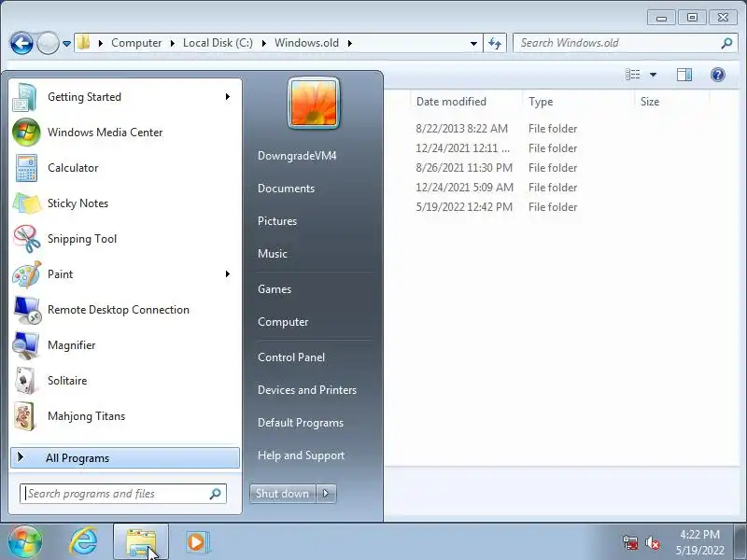Image resolution: width=747 pixels, height=560 pixels.
Task: Click the Shut down button
Action: click(283, 494)
